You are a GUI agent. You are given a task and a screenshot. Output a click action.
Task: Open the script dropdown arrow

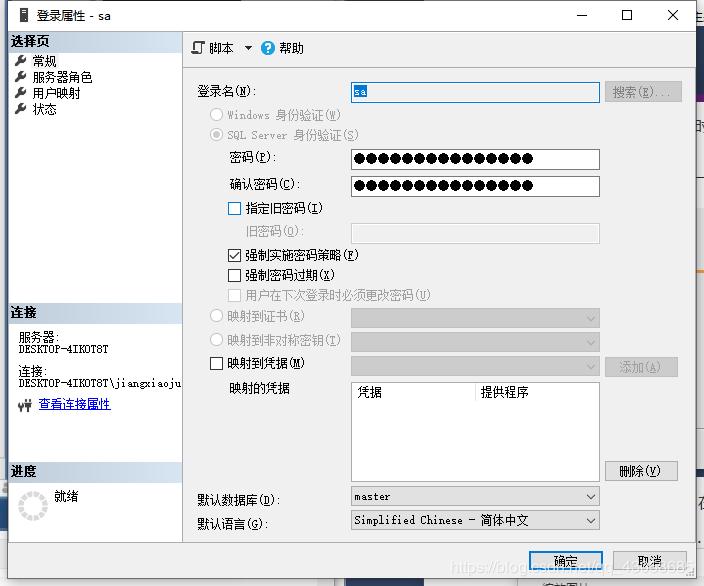click(248, 48)
